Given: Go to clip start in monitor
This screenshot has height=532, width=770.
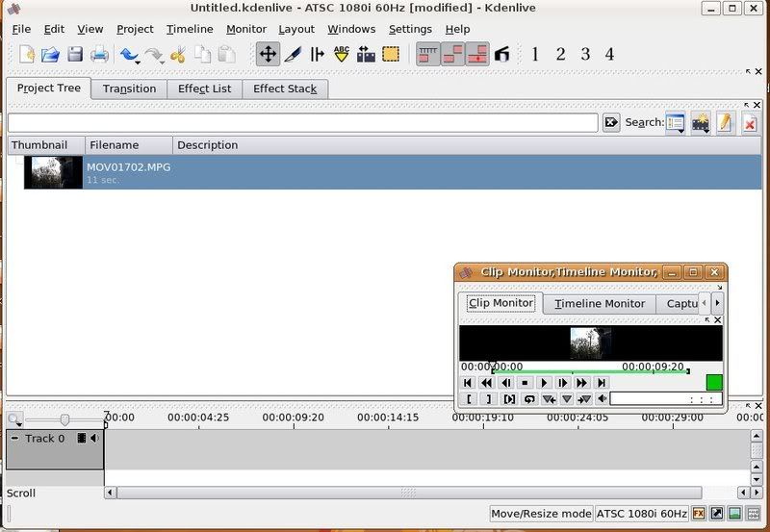Looking at the screenshot, I should pyautogui.click(x=468, y=383).
